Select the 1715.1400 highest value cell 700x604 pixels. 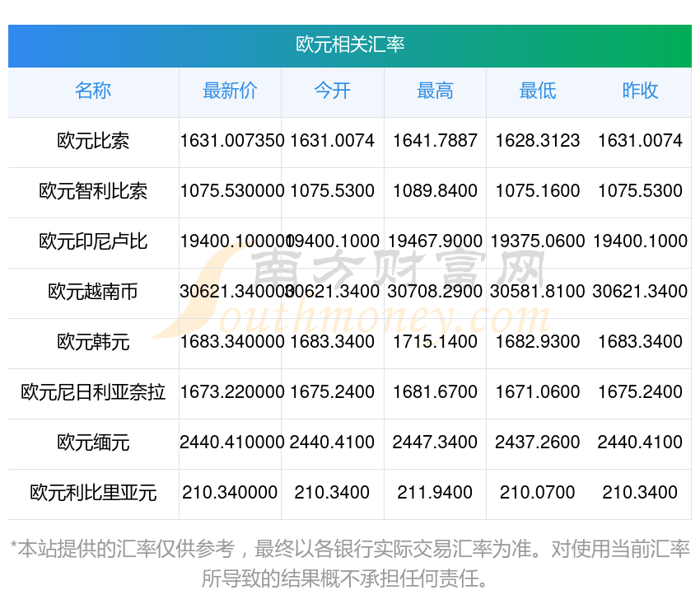point(435,342)
